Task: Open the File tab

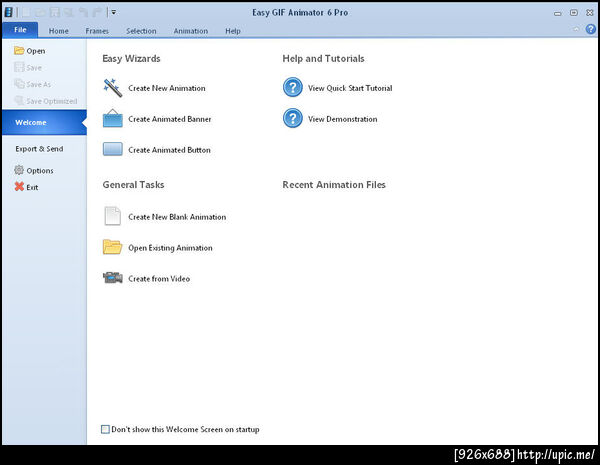Action: click(20, 30)
